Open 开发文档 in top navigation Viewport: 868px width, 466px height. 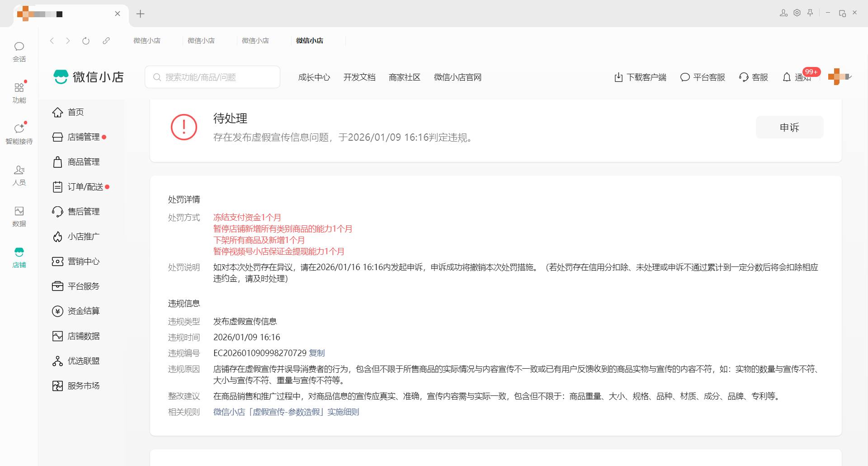point(359,77)
